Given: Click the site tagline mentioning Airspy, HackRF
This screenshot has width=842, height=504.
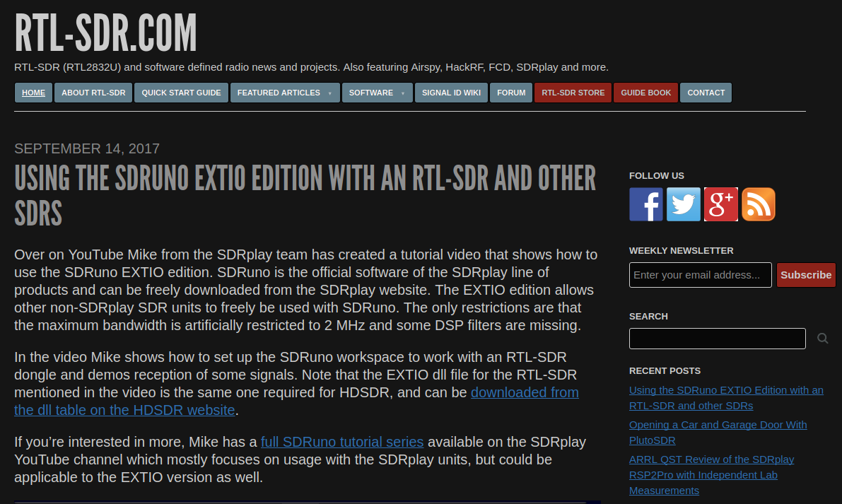Looking at the screenshot, I should 312,67.
